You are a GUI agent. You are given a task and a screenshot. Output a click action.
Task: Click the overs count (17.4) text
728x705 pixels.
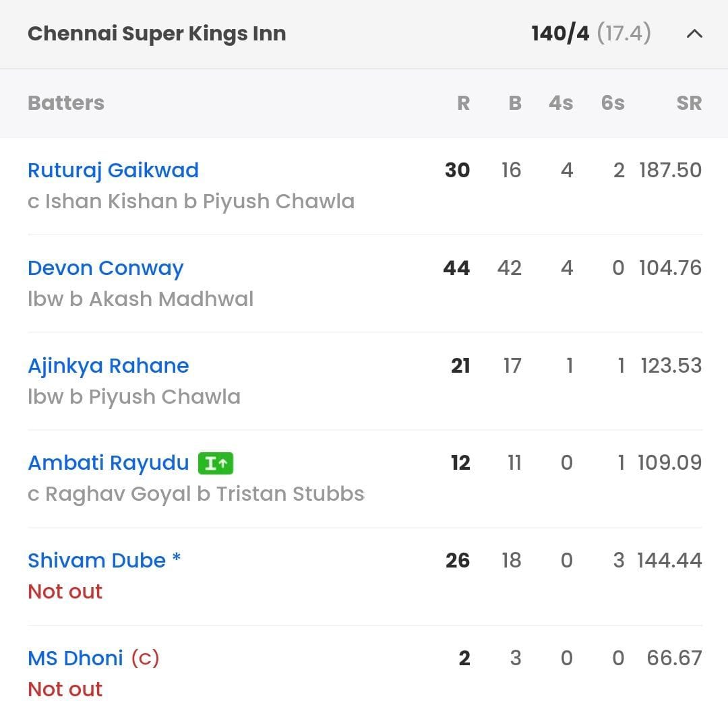point(624,33)
